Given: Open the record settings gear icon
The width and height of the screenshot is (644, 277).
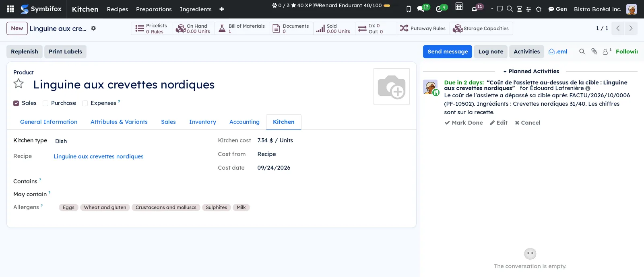Looking at the screenshot, I should tap(93, 28).
